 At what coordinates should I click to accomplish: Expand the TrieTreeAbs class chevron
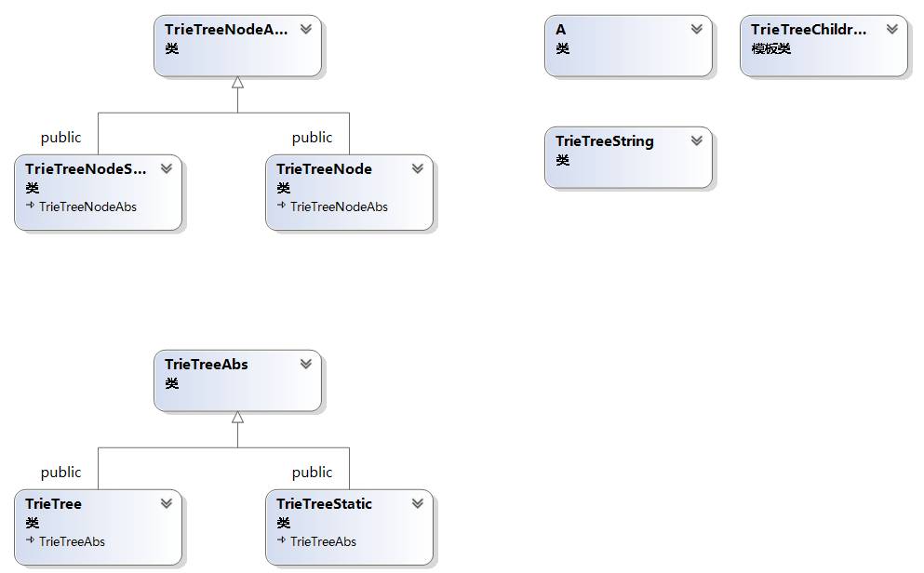pos(305,364)
